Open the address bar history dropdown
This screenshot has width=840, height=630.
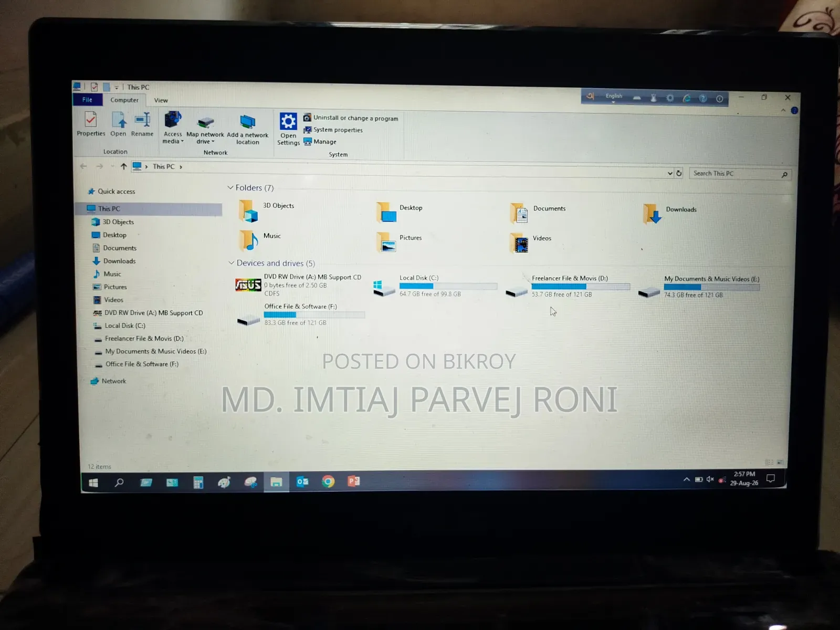pos(670,173)
